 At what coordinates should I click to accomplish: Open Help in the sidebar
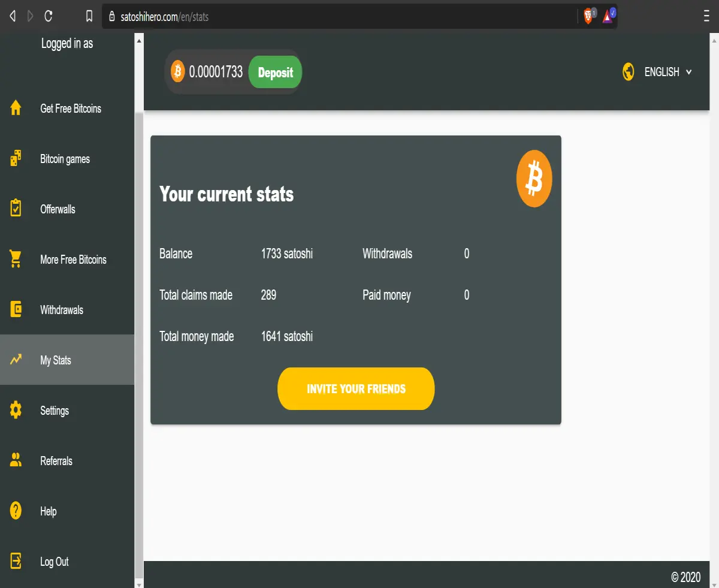point(67,511)
